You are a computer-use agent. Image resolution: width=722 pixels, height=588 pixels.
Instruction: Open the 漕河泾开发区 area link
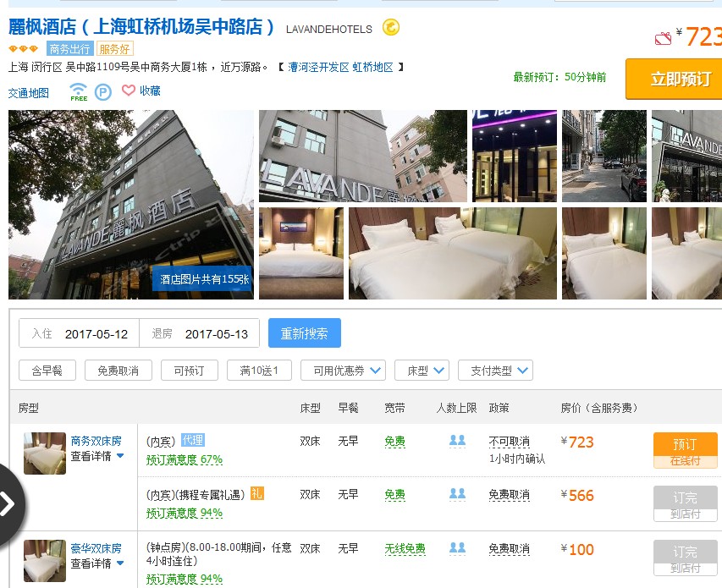pos(318,67)
